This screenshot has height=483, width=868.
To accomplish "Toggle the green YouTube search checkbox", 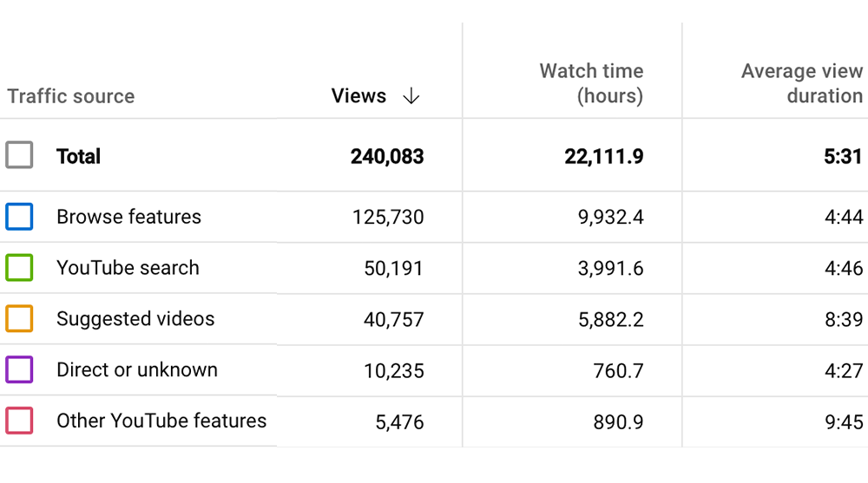I will pos(19,267).
